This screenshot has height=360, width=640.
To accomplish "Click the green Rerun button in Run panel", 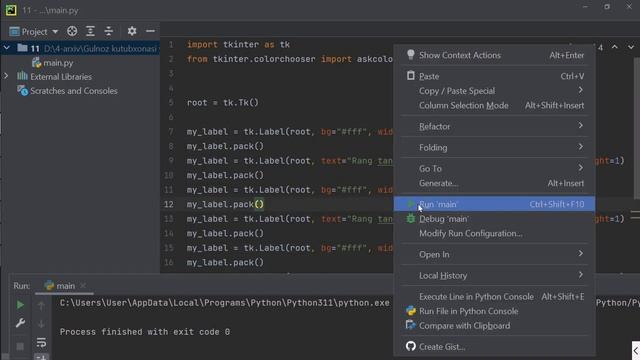I will click(20, 304).
